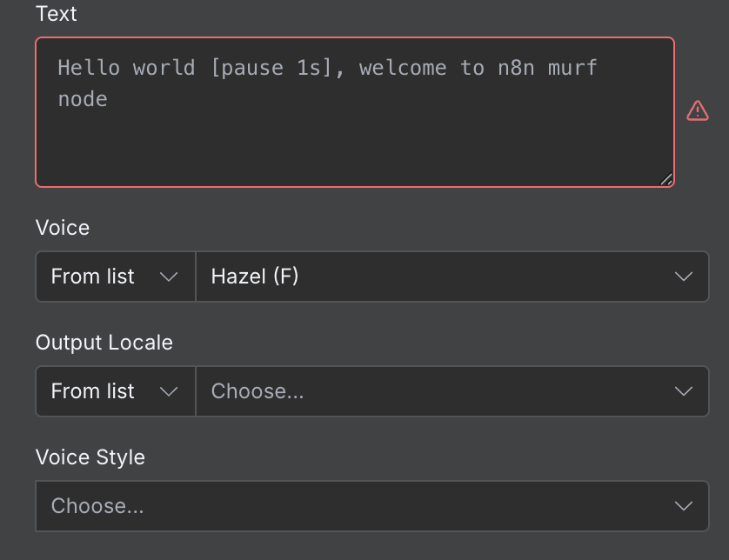Open the Hazel (F) voice dropdown
The image size is (729, 560).
point(435,277)
